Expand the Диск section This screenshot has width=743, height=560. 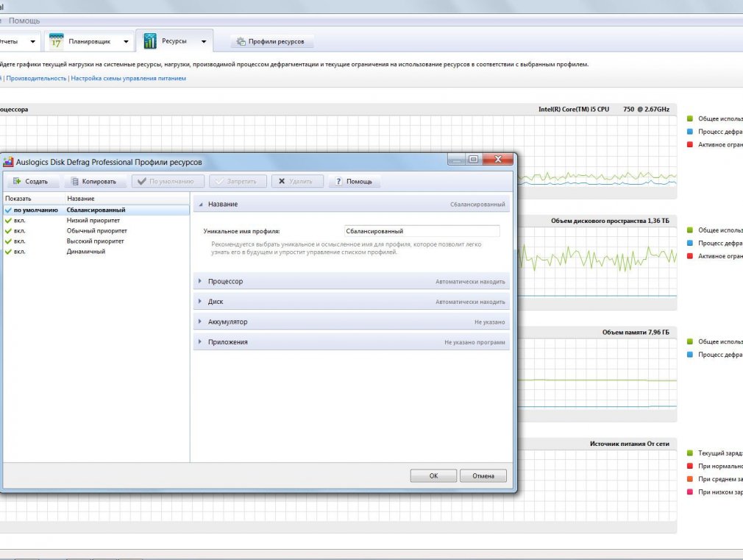(x=200, y=302)
